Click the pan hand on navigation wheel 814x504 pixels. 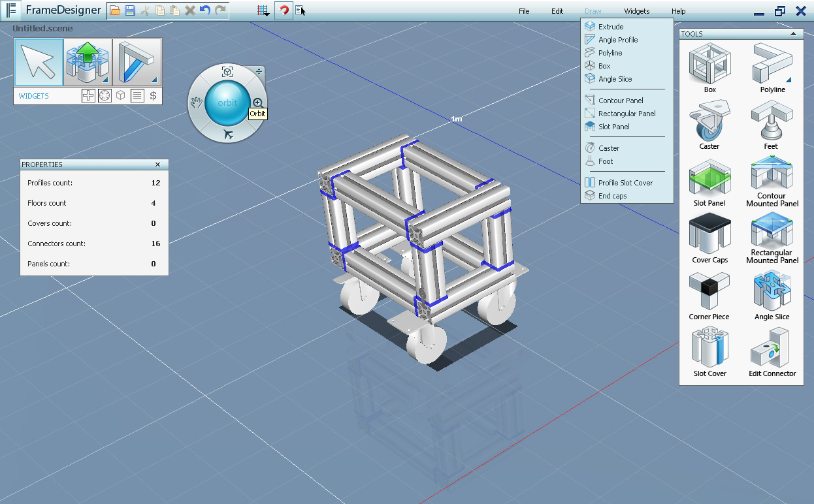point(195,102)
